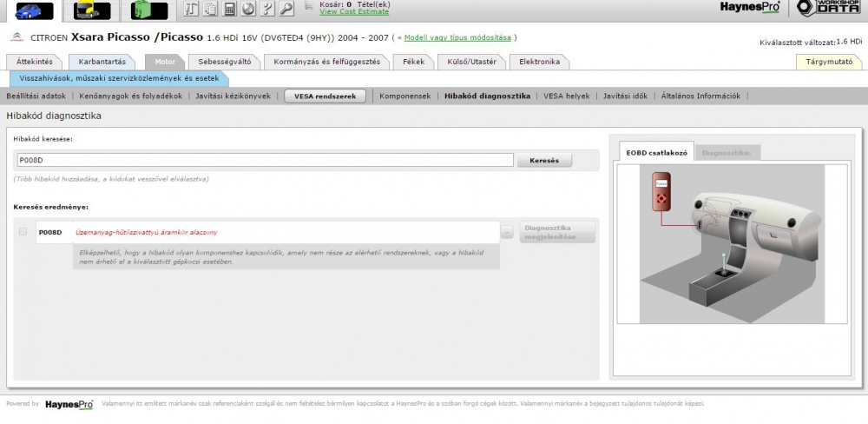Open VESA helyek submenu item
The height and width of the screenshot is (424, 868).
[567, 96]
